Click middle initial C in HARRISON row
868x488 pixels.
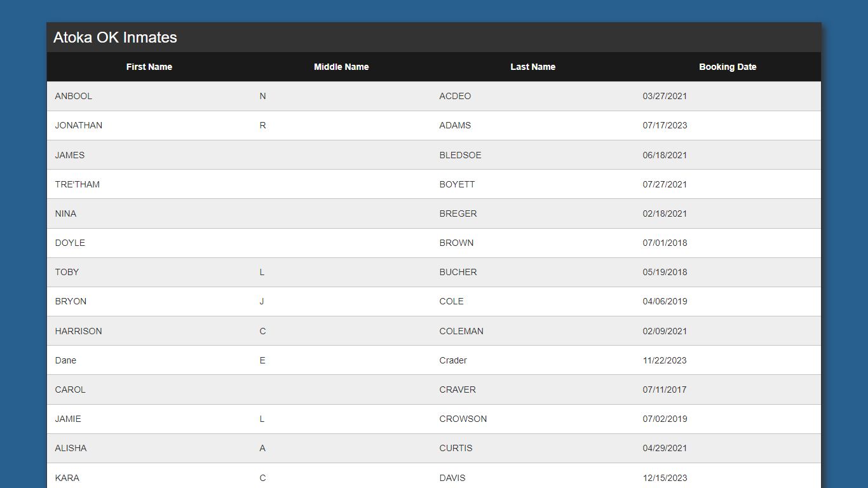point(263,331)
